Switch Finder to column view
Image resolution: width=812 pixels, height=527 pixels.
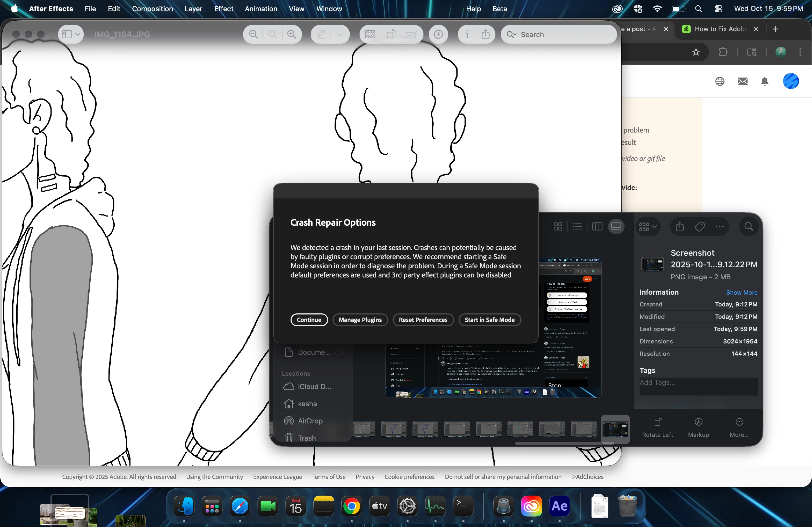pyautogui.click(x=597, y=227)
